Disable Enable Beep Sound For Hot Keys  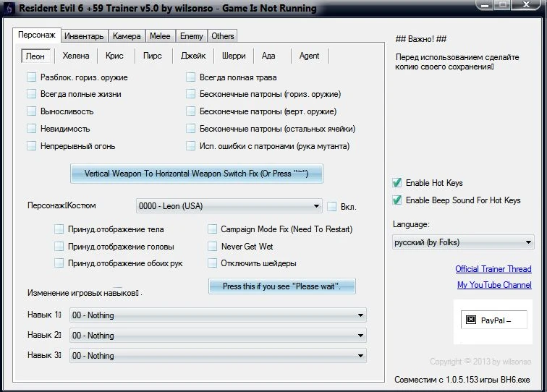tap(397, 200)
